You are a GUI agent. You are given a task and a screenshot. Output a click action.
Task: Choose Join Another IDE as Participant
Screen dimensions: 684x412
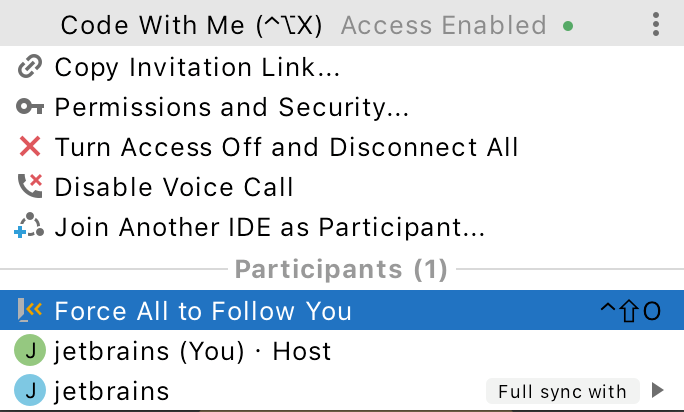(270, 227)
